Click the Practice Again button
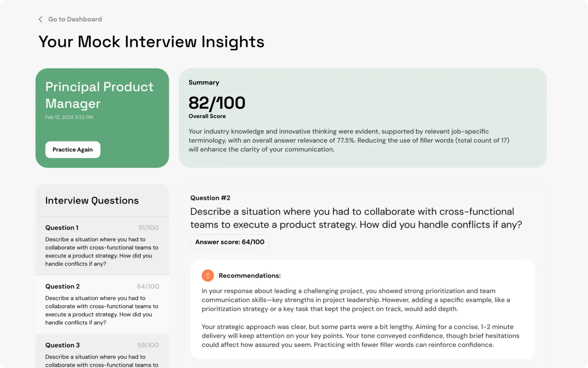This screenshot has height=368, width=588. point(73,150)
